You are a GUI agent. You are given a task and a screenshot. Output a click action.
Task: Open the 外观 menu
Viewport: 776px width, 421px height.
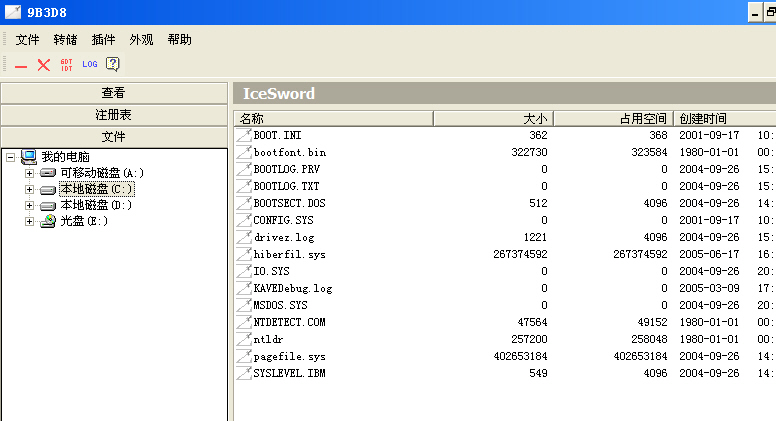[142, 40]
